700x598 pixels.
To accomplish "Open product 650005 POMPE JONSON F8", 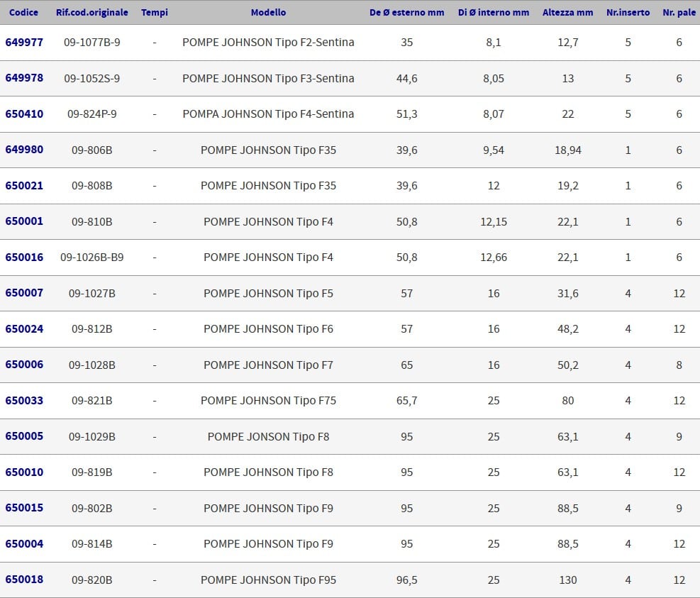I will [x=24, y=436].
